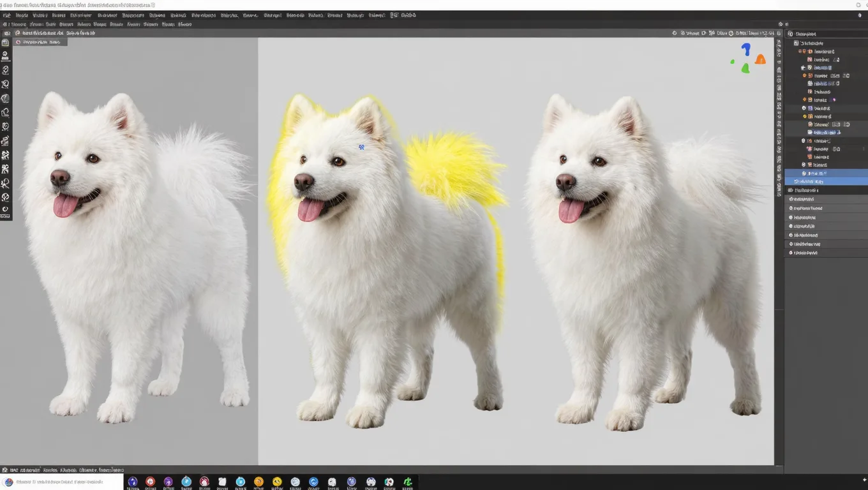Select the topmost icon in the left tool column
The width and height of the screenshot is (868, 490).
tap(5, 42)
